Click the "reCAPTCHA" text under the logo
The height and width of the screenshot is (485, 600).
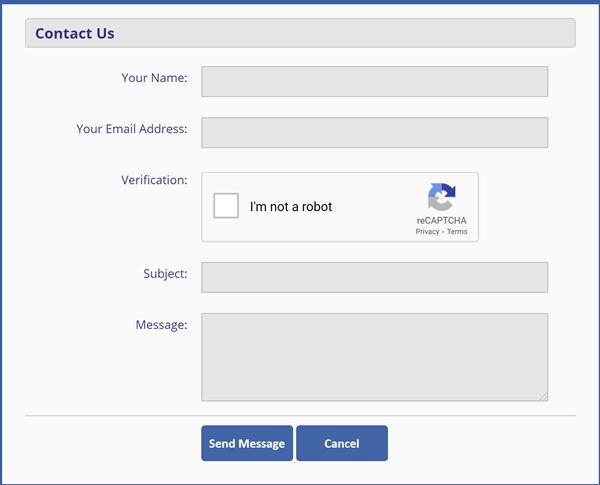click(441, 220)
